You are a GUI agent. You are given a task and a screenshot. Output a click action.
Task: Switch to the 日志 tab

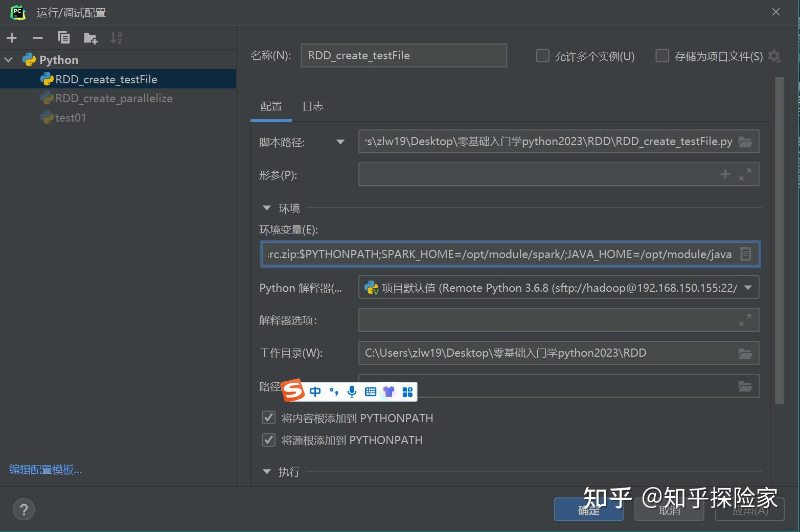pos(312,106)
